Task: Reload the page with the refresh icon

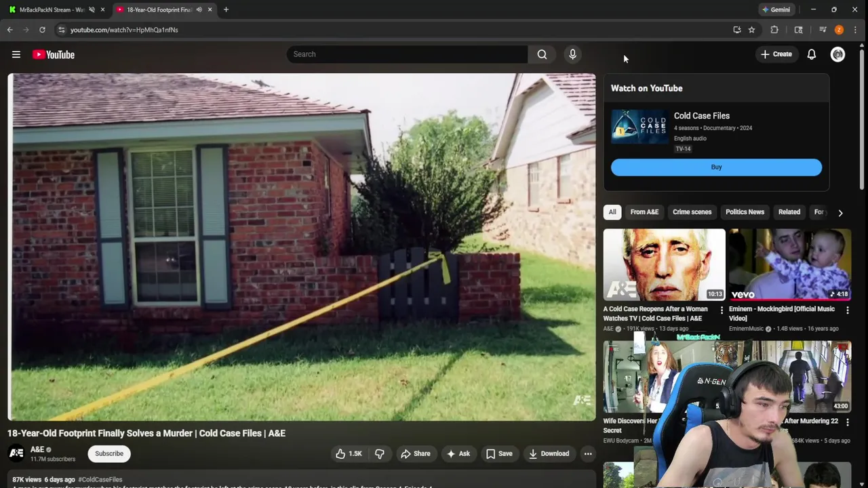Action: pyautogui.click(x=42, y=30)
